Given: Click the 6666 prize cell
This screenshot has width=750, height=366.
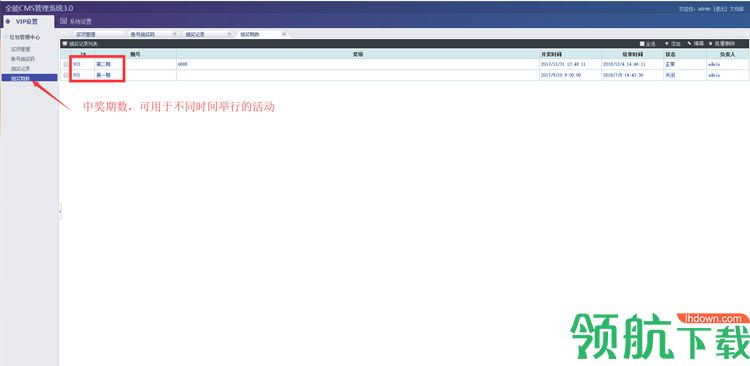Looking at the screenshot, I should [x=182, y=64].
